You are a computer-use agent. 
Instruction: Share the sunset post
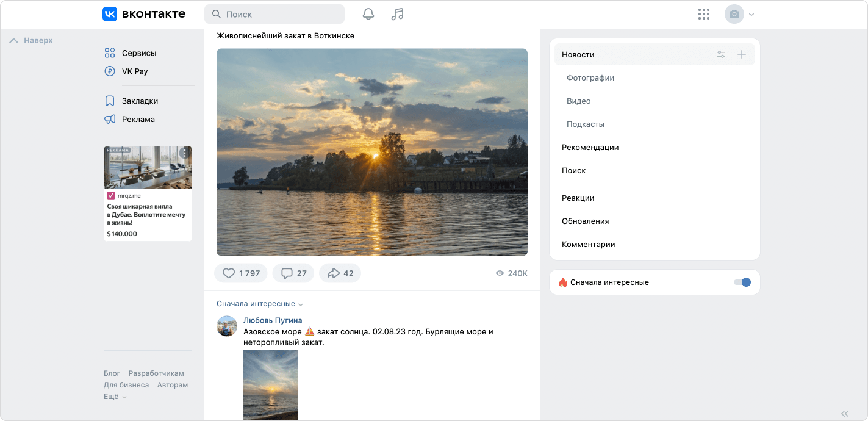[340, 273]
